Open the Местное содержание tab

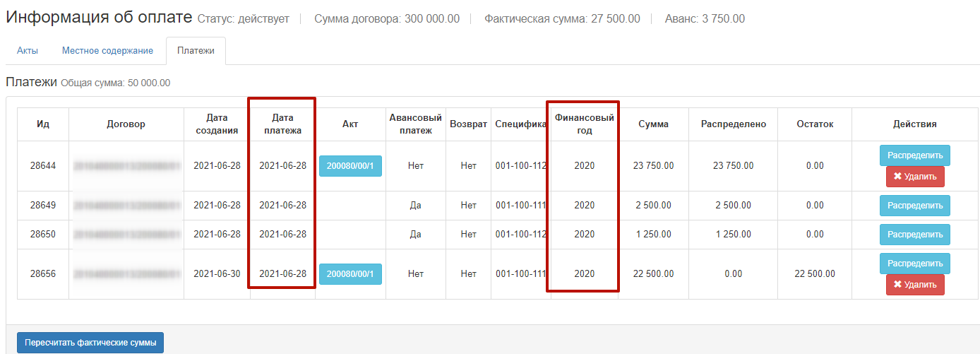tap(107, 51)
